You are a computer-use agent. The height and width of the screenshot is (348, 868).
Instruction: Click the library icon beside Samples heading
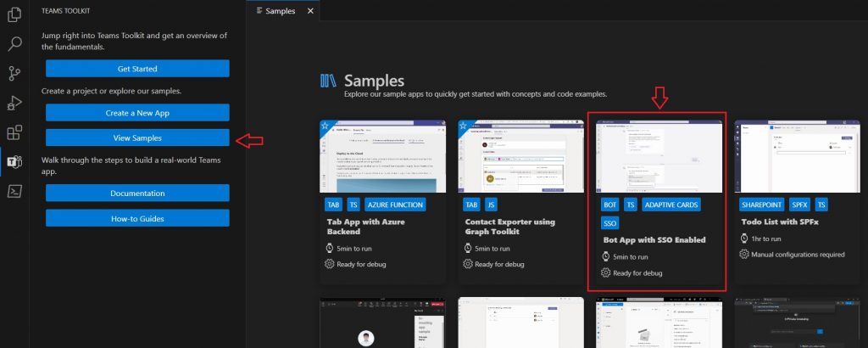click(x=329, y=81)
